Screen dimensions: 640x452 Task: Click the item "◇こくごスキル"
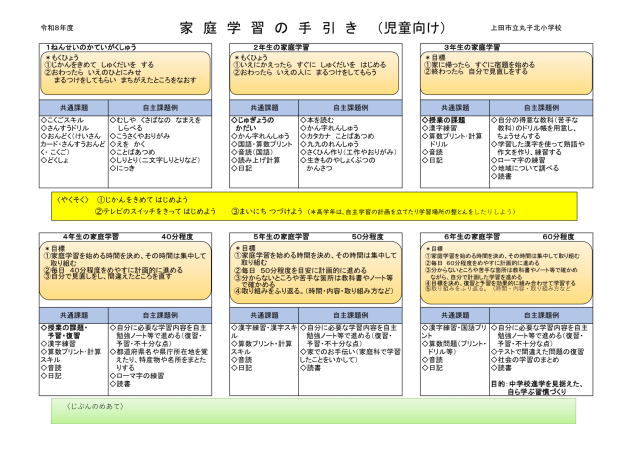(x=62, y=120)
